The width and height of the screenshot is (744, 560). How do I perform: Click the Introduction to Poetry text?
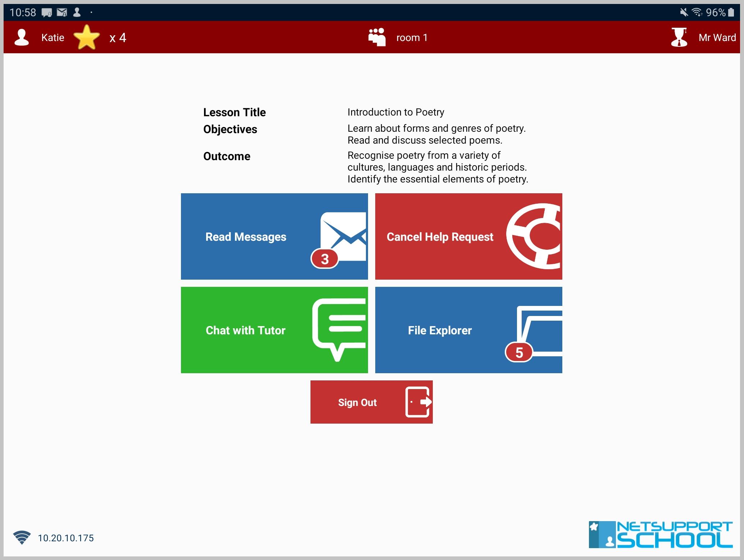click(396, 112)
